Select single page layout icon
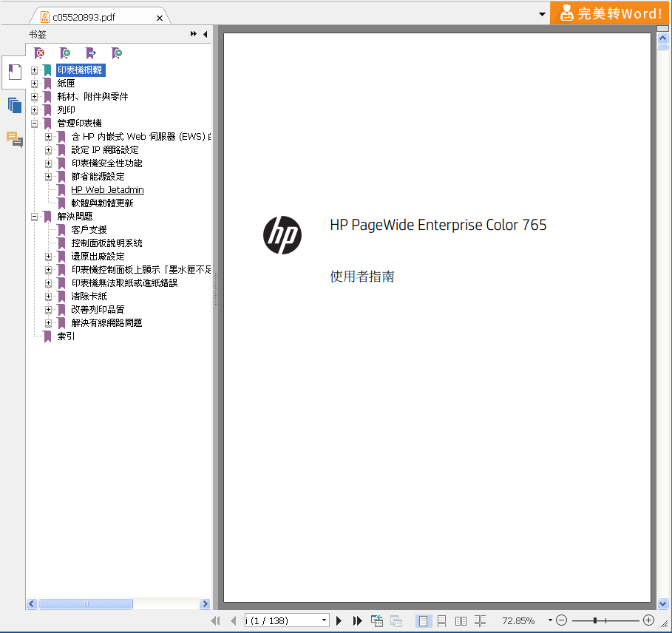This screenshot has height=633, width=672. point(423,620)
